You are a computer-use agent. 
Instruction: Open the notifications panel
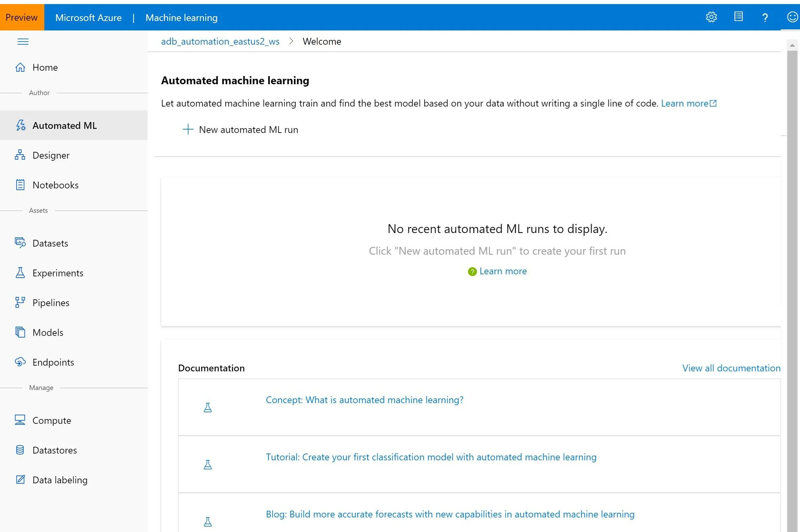[x=738, y=17]
